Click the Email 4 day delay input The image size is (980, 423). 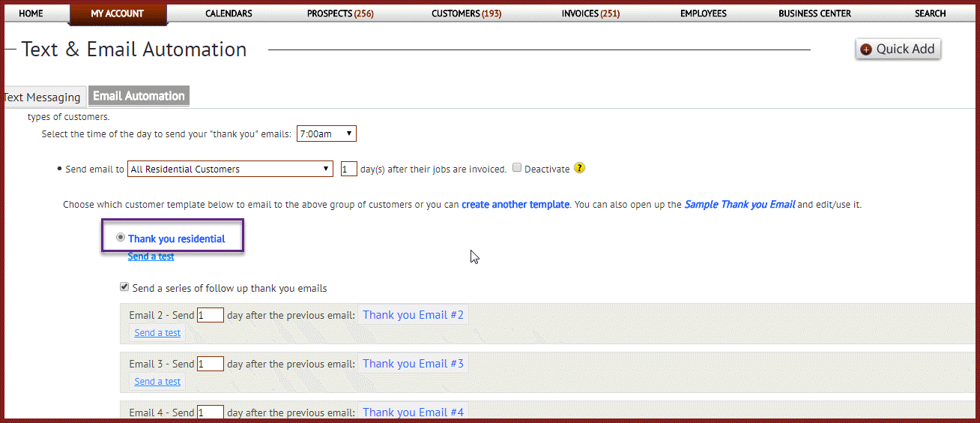pyautogui.click(x=211, y=412)
